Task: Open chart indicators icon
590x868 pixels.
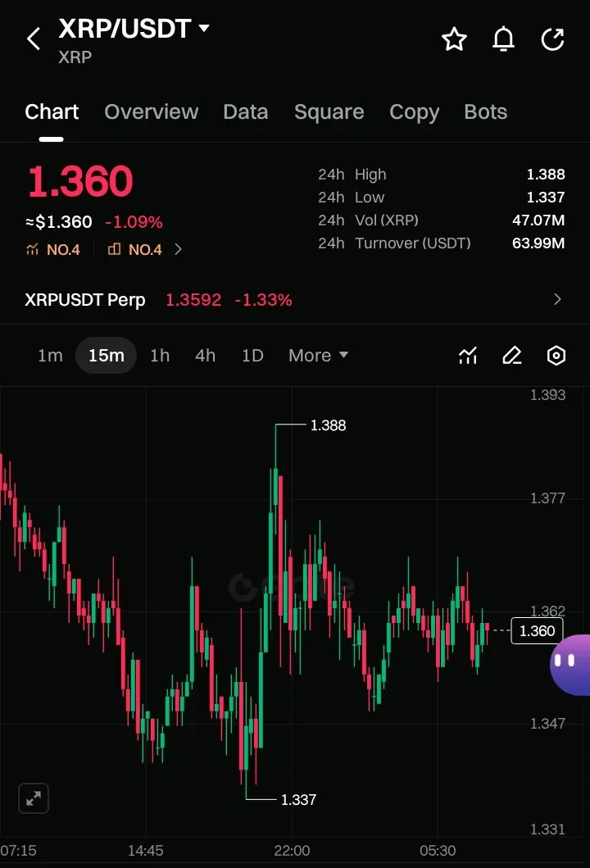Action: pyautogui.click(x=468, y=356)
